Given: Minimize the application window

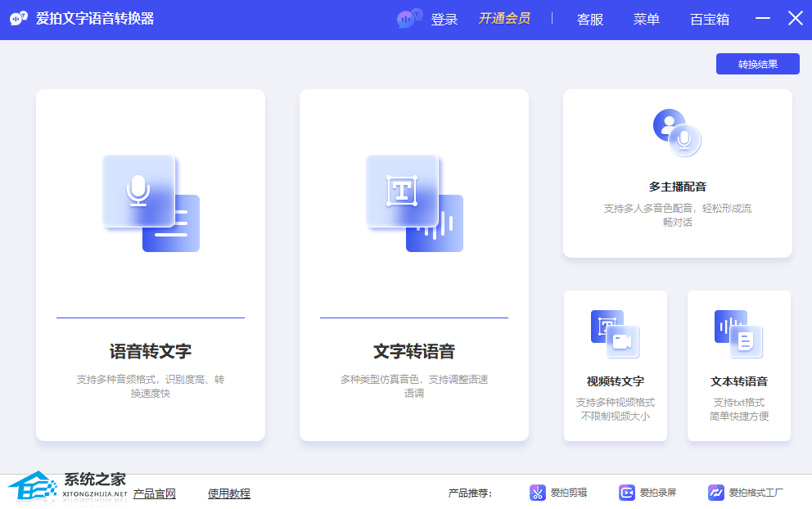Looking at the screenshot, I should click(x=762, y=18).
